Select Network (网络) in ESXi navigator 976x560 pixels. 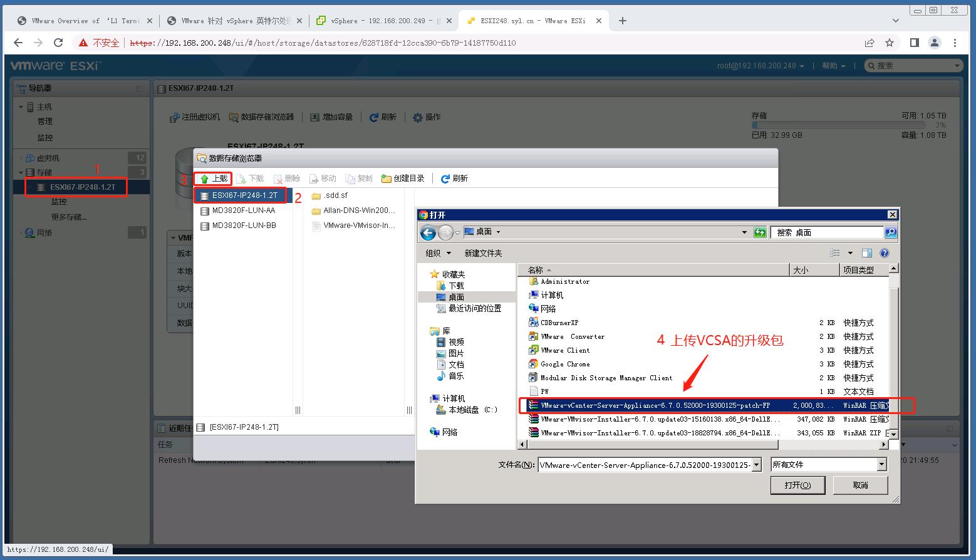tap(38, 233)
